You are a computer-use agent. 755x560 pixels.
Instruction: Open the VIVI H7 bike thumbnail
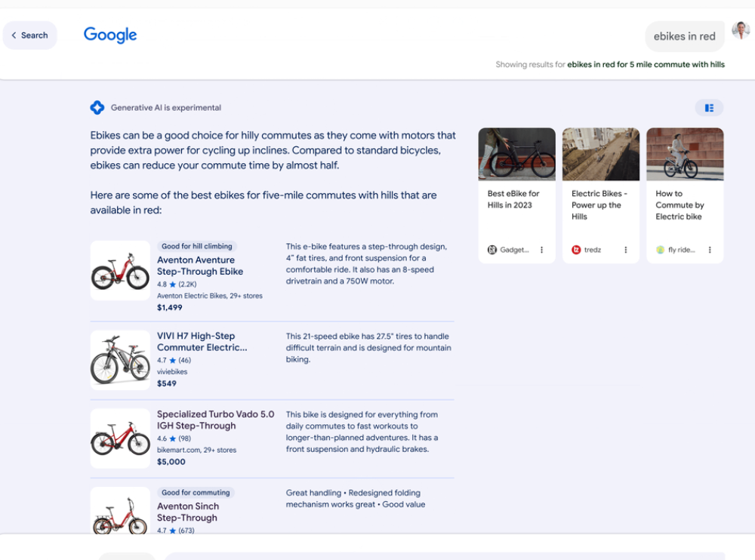(120, 360)
